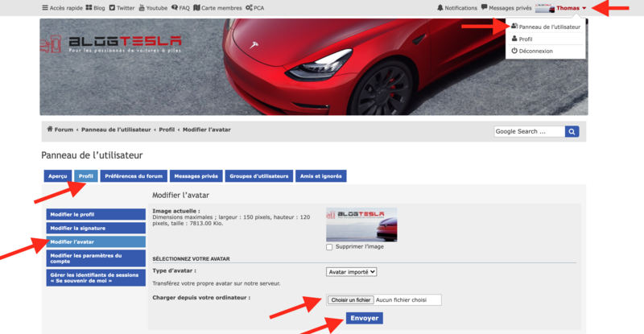This screenshot has width=644, height=334.
Task: Open the Carte membres link
Action: [x=217, y=8]
